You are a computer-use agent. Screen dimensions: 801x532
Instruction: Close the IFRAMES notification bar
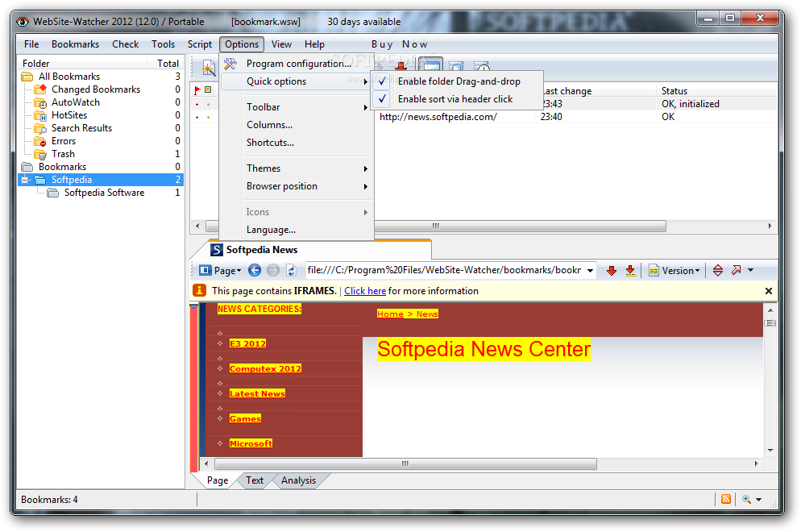768,291
